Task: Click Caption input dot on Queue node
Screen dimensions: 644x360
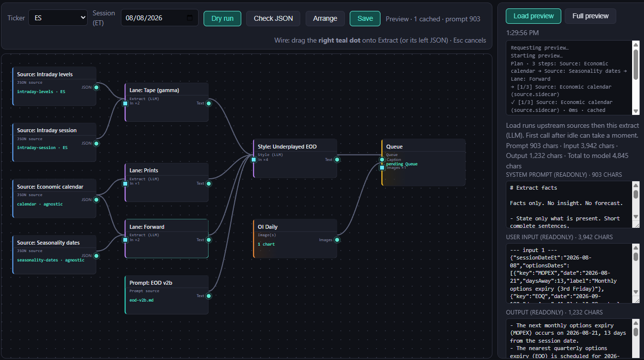Action: [x=382, y=159]
